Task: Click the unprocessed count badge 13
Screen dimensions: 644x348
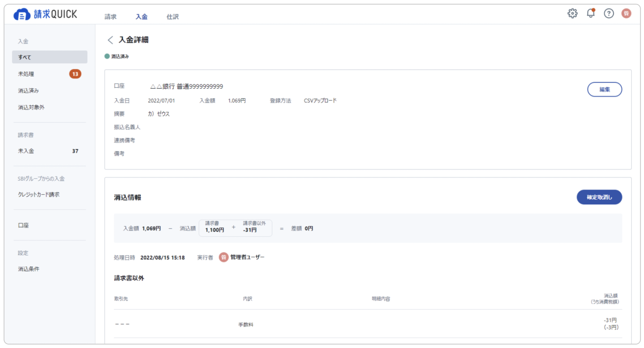Action: point(75,74)
